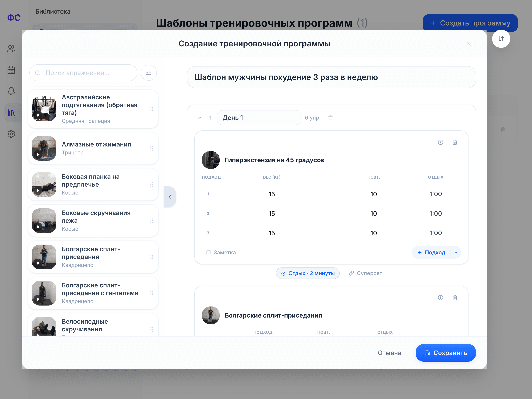Delete Гиперэкстензия на 45 градусов exercise

coord(455,142)
